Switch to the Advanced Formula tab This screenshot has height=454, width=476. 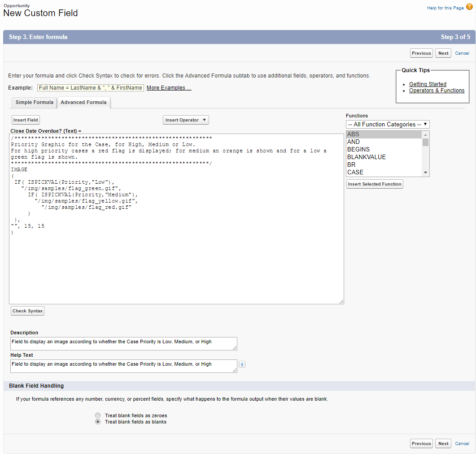pyautogui.click(x=83, y=103)
